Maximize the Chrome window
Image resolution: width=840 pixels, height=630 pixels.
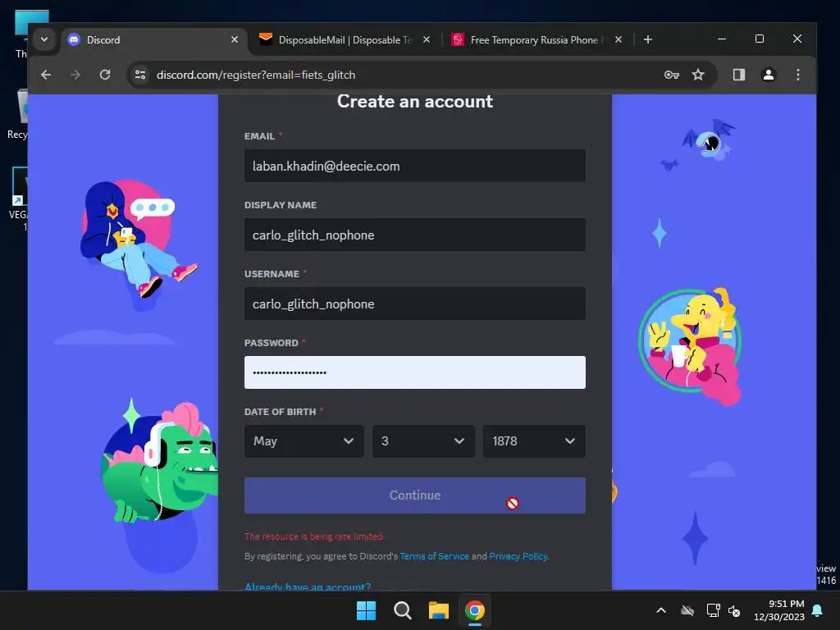click(x=759, y=39)
